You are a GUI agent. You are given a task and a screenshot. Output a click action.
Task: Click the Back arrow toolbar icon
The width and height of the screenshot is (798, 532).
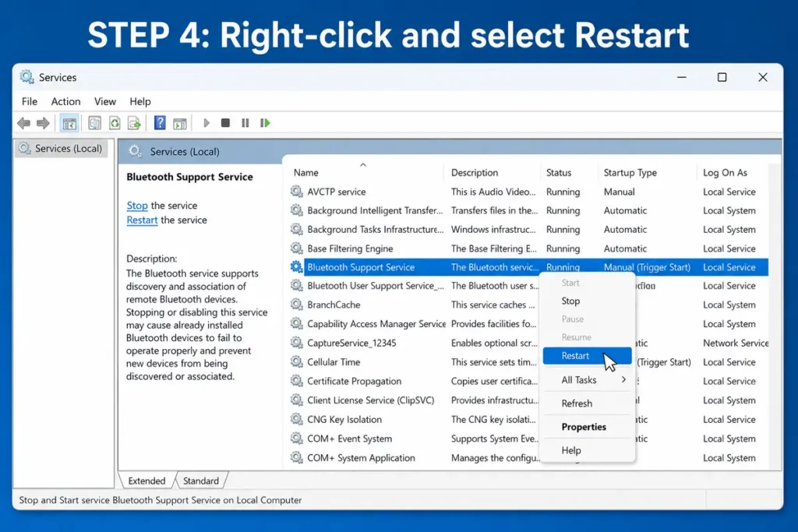tap(23, 122)
